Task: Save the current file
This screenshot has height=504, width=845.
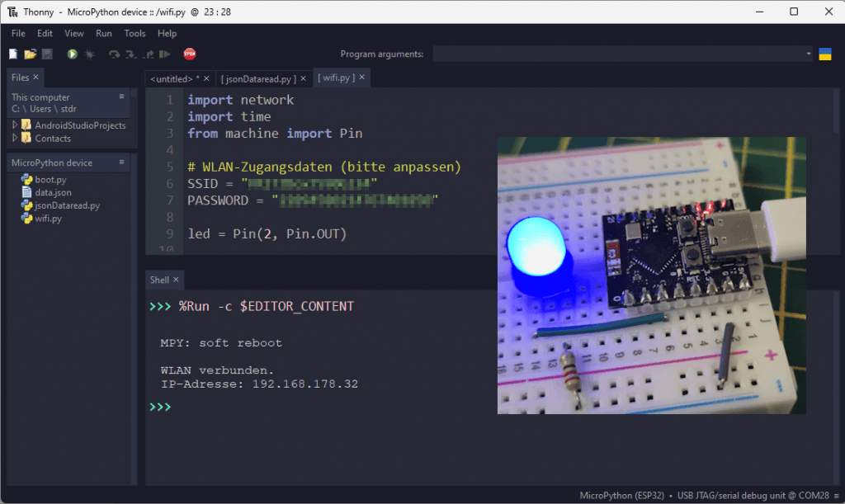Action: (x=47, y=54)
